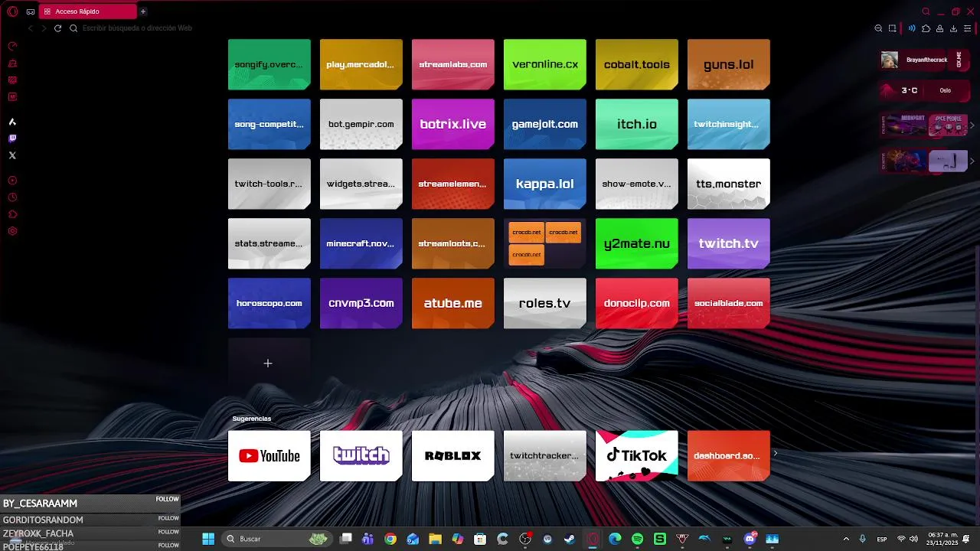This screenshot has width=980, height=551.
Task: Open the veronline.cx speed dial
Action: (545, 64)
